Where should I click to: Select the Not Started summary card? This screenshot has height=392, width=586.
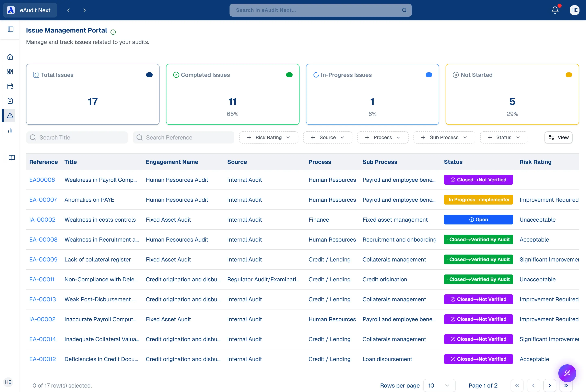(512, 94)
